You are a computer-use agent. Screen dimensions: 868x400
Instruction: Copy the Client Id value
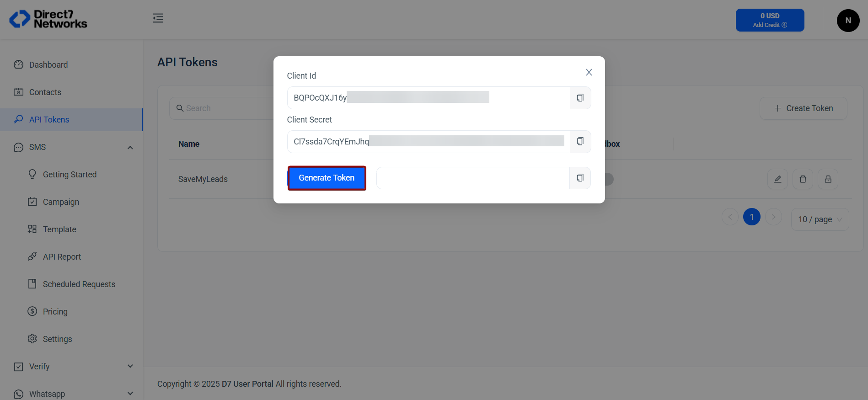[x=580, y=98]
